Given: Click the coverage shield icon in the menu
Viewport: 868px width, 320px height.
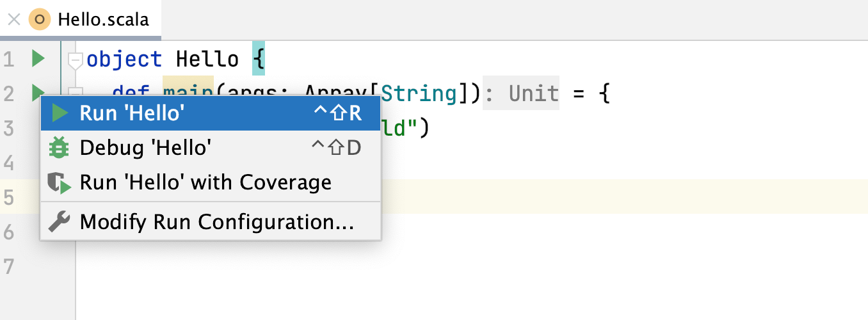Looking at the screenshot, I should point(60,183).
